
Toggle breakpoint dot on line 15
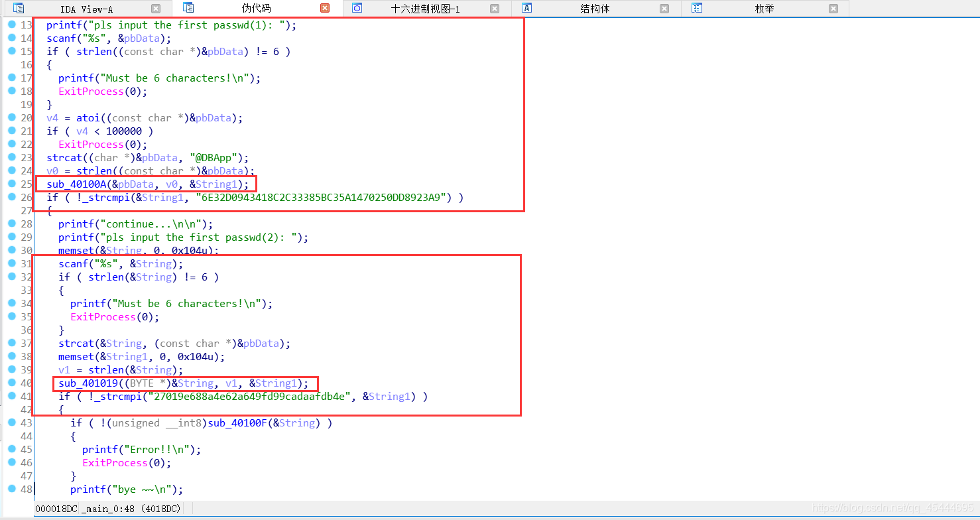pos(11,51)
